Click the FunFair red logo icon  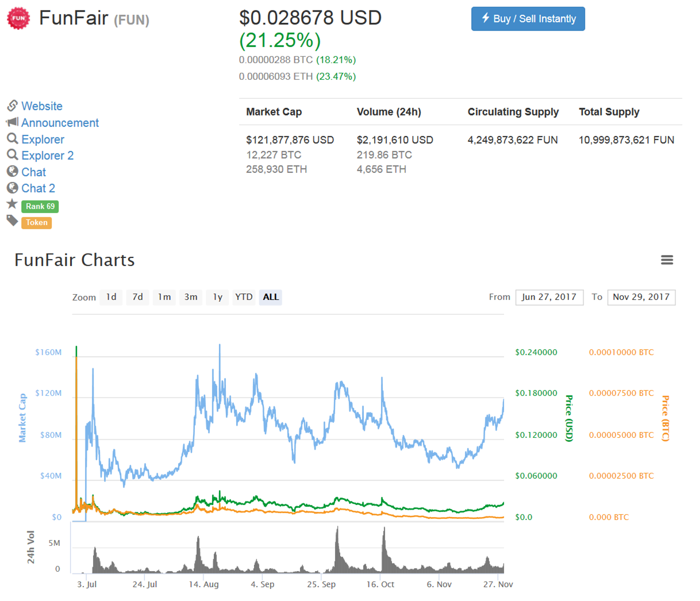click(x=18, y=18)
